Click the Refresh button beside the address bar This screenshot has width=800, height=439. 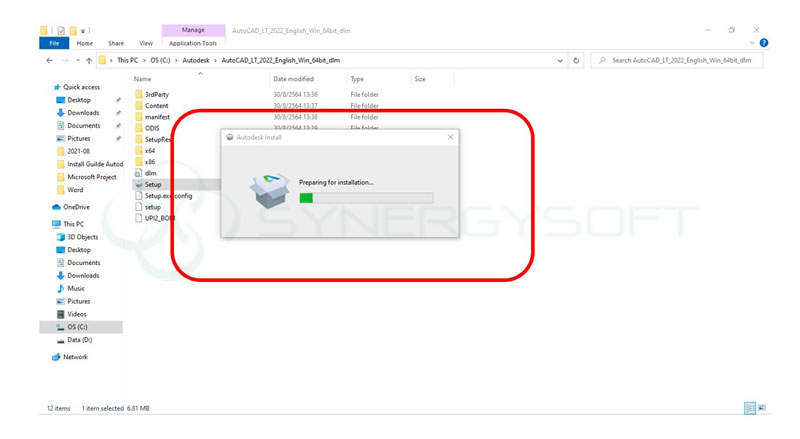577,61
